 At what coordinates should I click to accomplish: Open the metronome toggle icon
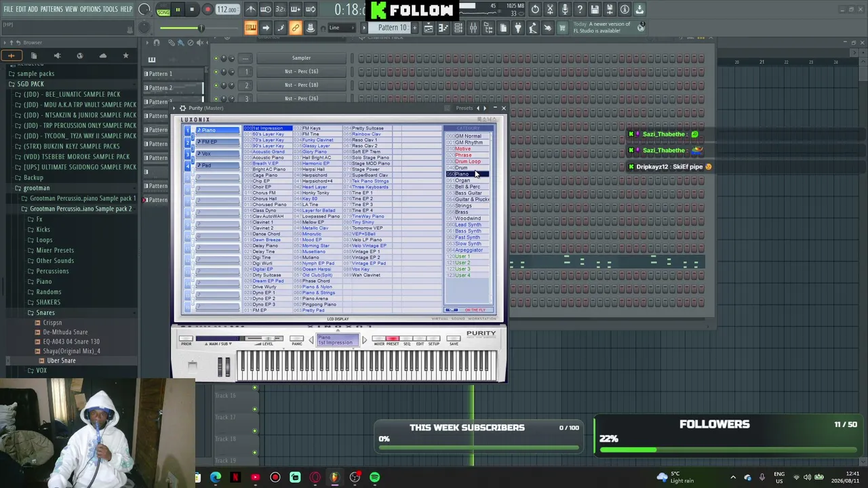(251, 9)
